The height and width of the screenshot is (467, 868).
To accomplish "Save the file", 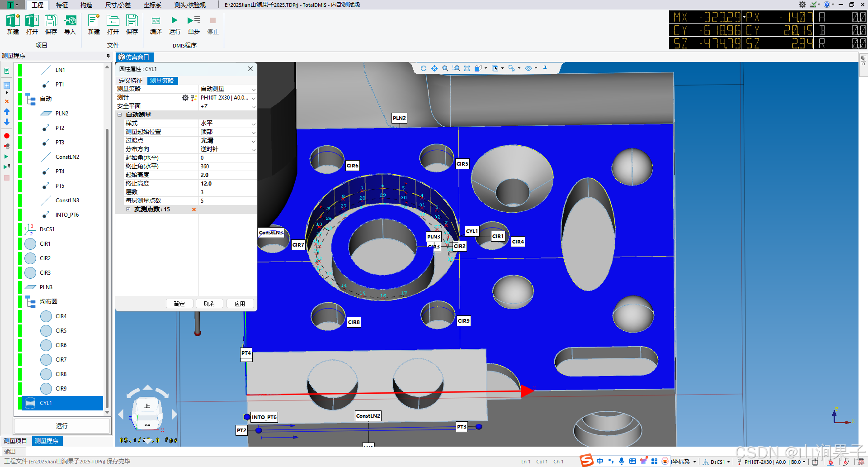I will click(x=132, y=24).
